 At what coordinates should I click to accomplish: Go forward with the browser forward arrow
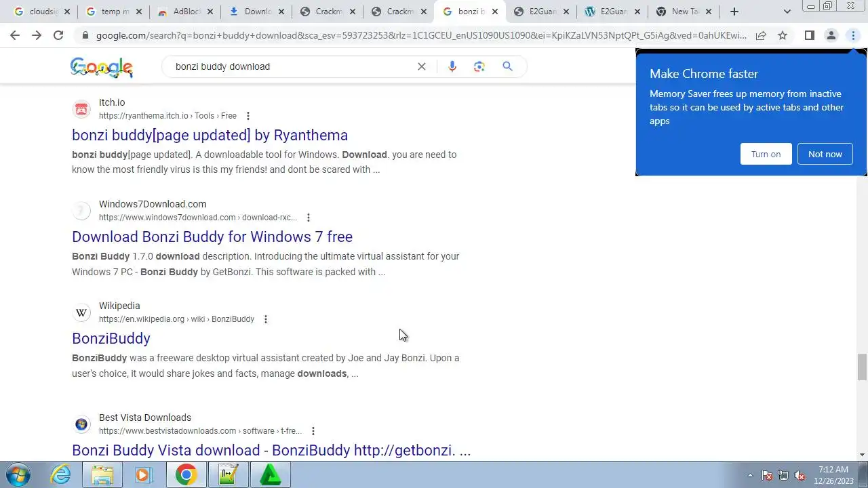click(x=37, y=35)
